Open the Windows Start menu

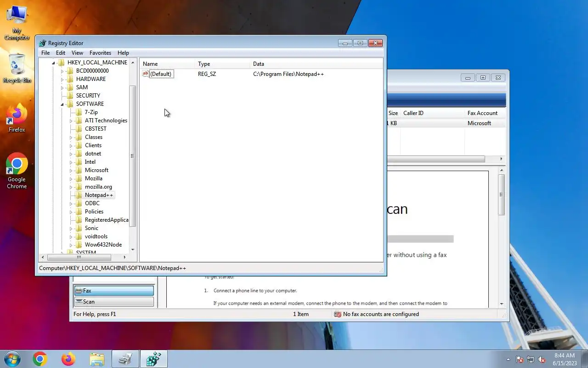pos(12,359)
